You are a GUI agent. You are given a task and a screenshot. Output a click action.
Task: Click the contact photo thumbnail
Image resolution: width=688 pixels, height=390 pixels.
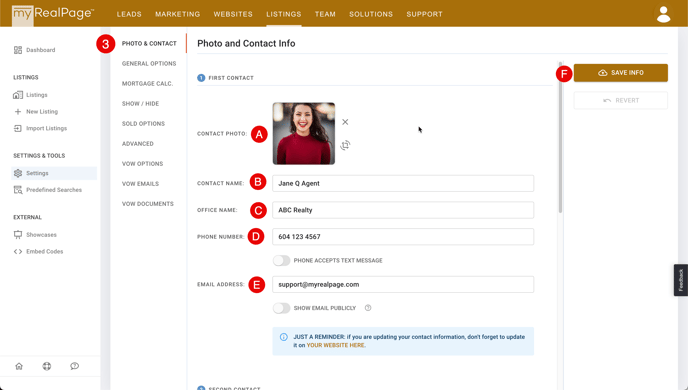pyautogui.click(x=304, y=133)
